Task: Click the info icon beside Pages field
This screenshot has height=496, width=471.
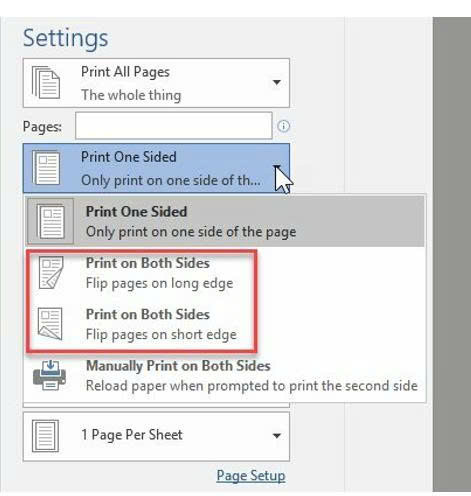Action: (283, 126)
